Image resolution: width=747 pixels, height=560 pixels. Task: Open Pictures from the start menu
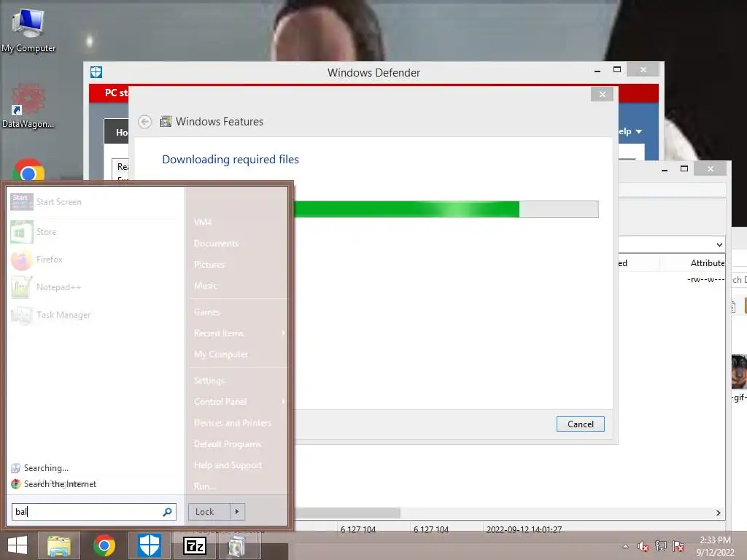209,265
